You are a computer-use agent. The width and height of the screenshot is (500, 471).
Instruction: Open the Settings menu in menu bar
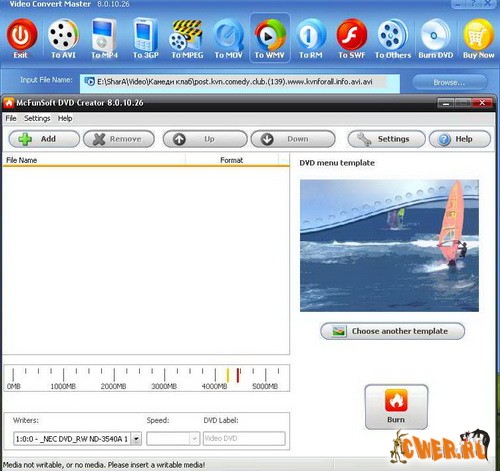[x=37, y=118]
